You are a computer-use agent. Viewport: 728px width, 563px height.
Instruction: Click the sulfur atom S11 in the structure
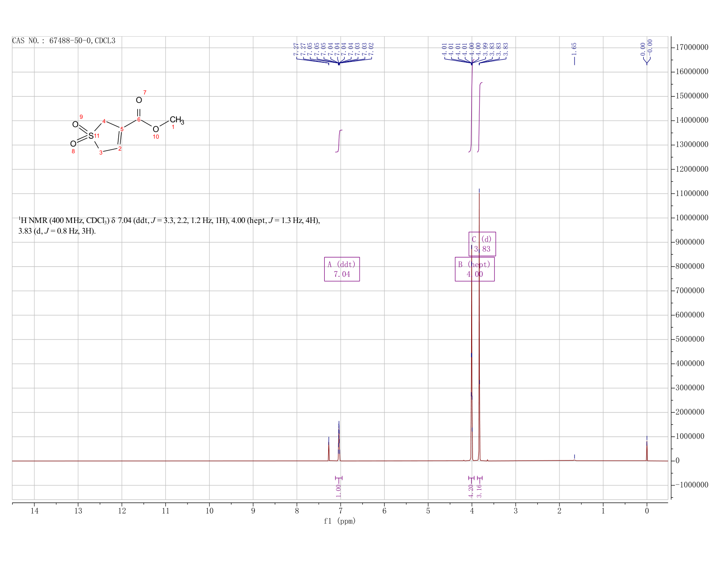91,136
